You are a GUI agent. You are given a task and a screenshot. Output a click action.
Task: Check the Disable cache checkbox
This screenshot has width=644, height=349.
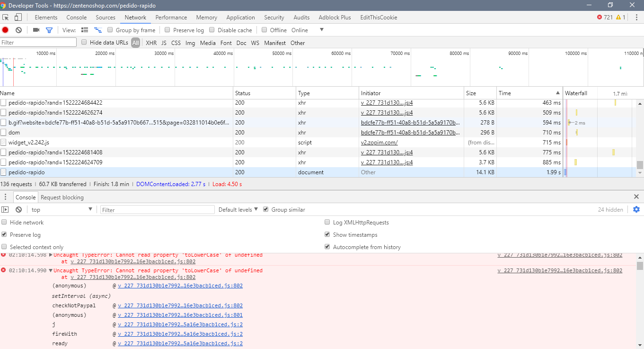tap(212, 30)
